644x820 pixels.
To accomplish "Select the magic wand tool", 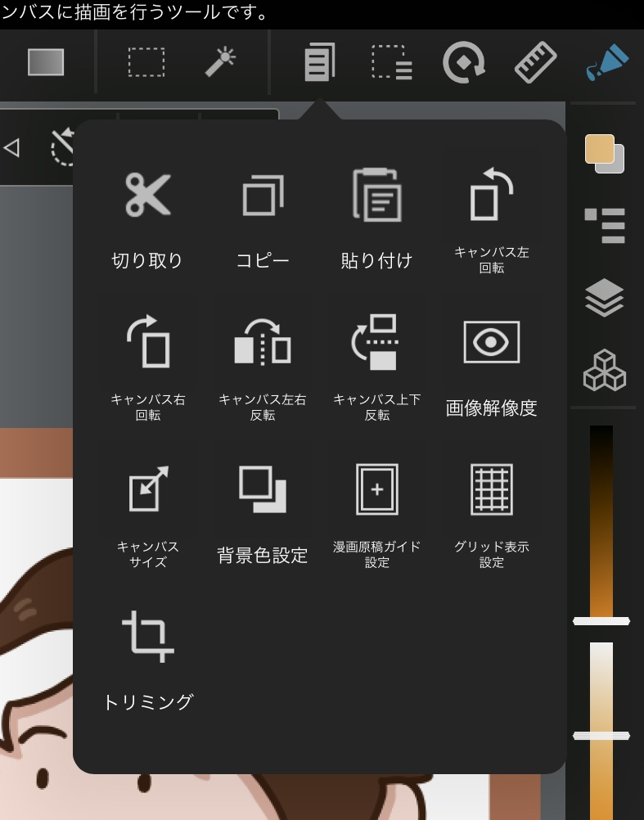I will pos(220,61).
